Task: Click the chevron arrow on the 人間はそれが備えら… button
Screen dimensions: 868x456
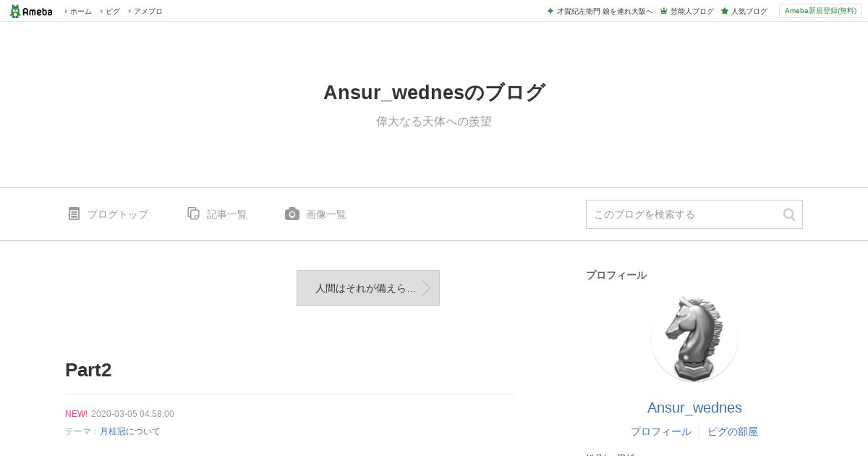Action: [426, 288]
